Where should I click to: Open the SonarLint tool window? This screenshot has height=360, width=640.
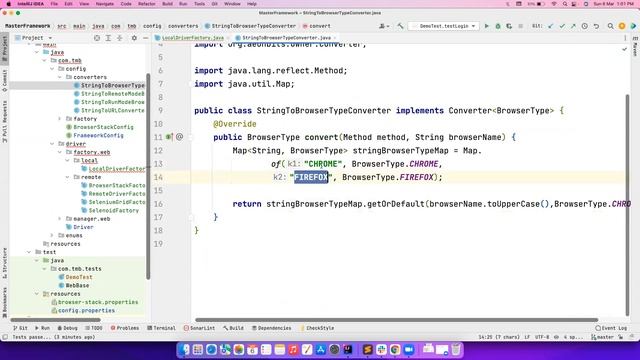(x=199, y=328)
